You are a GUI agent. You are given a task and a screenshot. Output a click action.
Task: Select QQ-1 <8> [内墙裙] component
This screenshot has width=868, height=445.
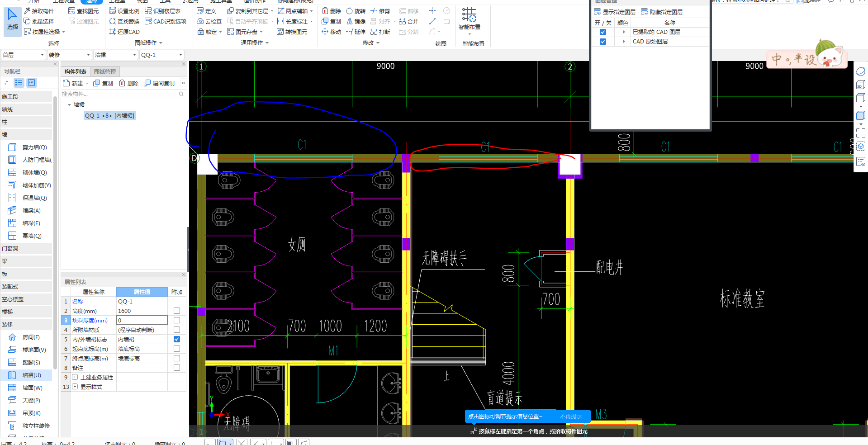(109, 115)
